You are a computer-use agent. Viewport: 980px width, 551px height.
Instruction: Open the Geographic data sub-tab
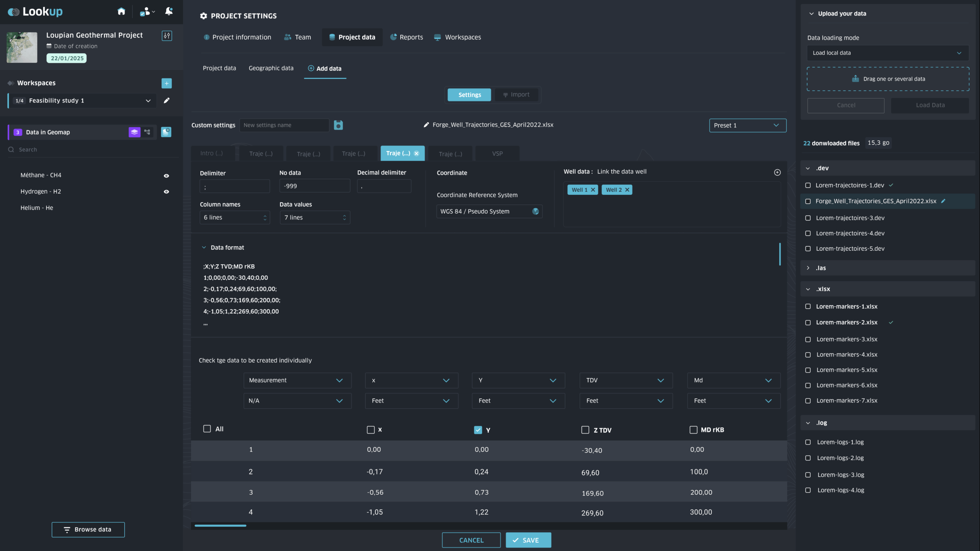[271, 68]
